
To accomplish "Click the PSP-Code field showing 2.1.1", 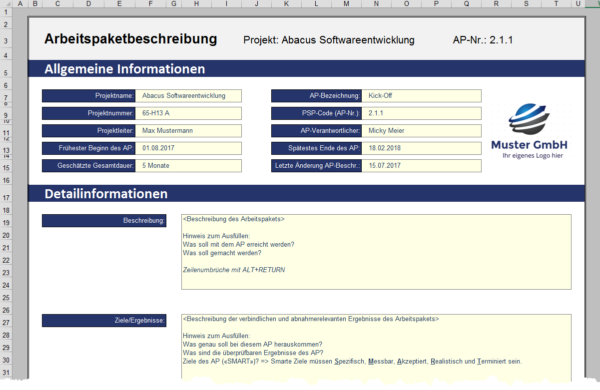I will pyautogui.click(x=421, y=113).
